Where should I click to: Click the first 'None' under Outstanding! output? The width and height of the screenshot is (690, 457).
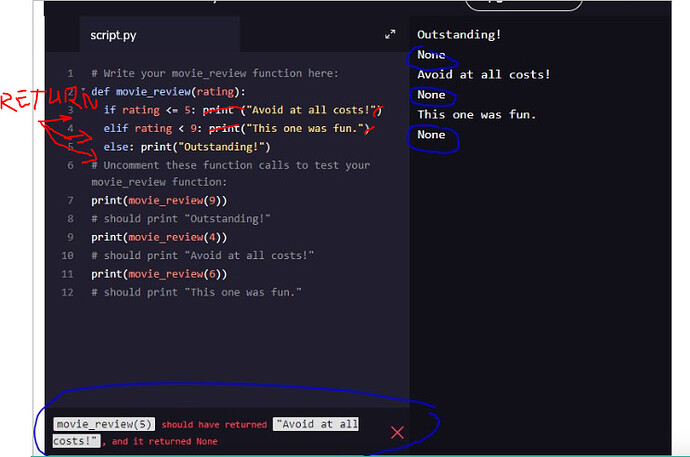431,55
